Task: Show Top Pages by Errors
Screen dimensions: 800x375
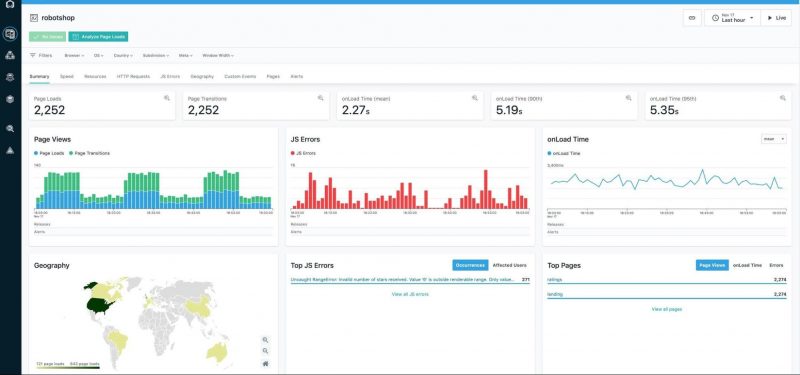Action: (x=776, y=265)
